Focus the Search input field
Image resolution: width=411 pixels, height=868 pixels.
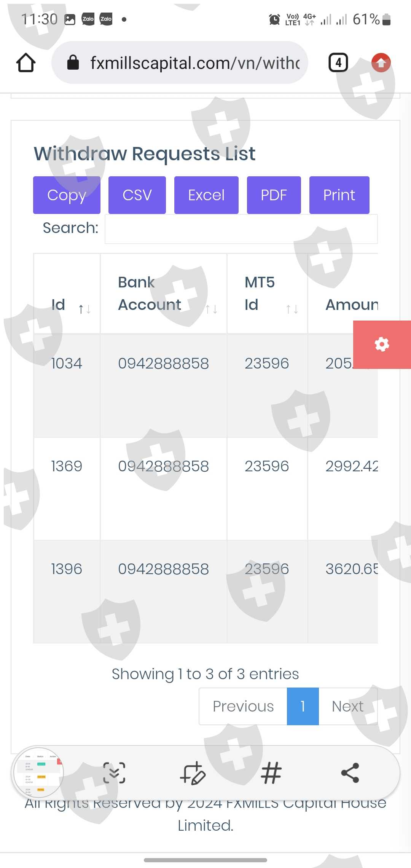[241, 229]
